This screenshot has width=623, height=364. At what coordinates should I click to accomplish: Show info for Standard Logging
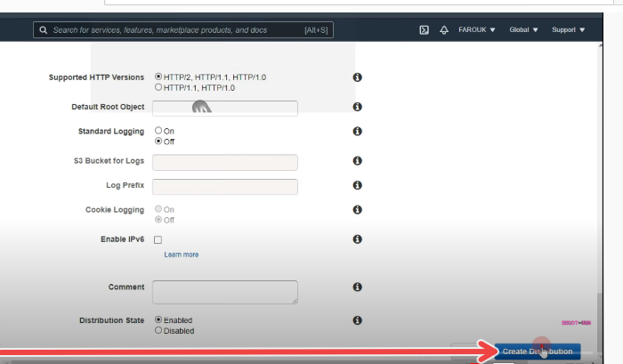pyautogui.click(x=357, y=131)
